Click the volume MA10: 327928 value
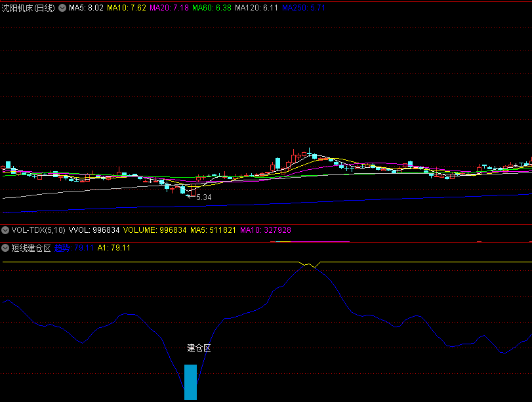532x402 pixels. click(x=266, y=230)
